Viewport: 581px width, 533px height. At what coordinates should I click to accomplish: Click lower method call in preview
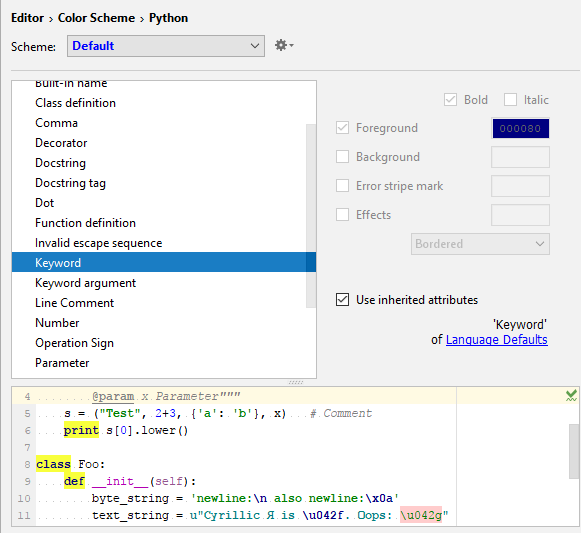[158, 430]
